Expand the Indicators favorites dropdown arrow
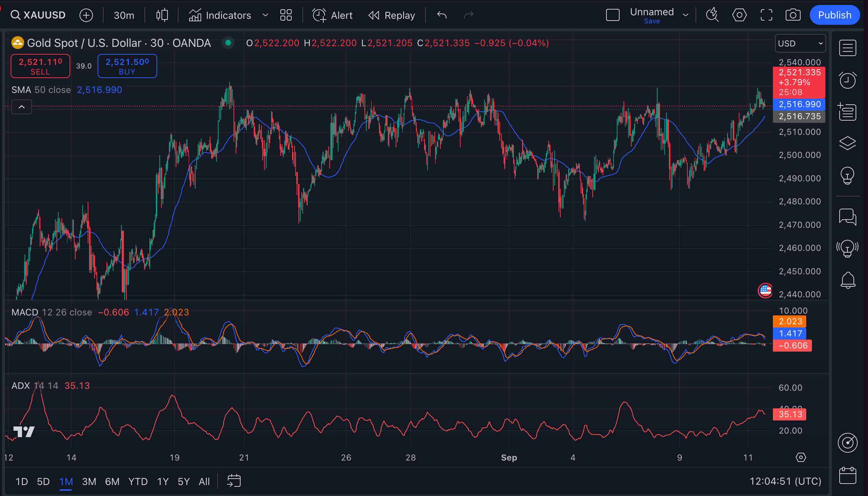This screenshot has height=496, width=868. tap(265, 15)
